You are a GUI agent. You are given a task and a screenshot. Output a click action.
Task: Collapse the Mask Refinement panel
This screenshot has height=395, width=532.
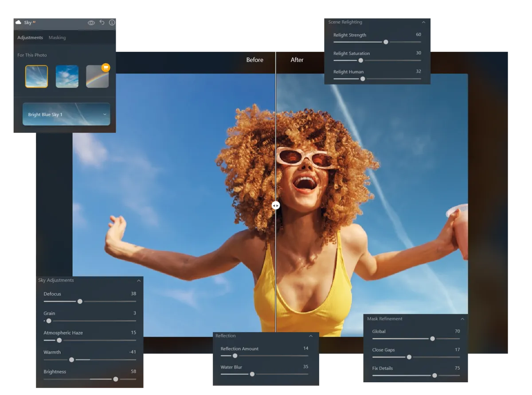click(463, 319)
